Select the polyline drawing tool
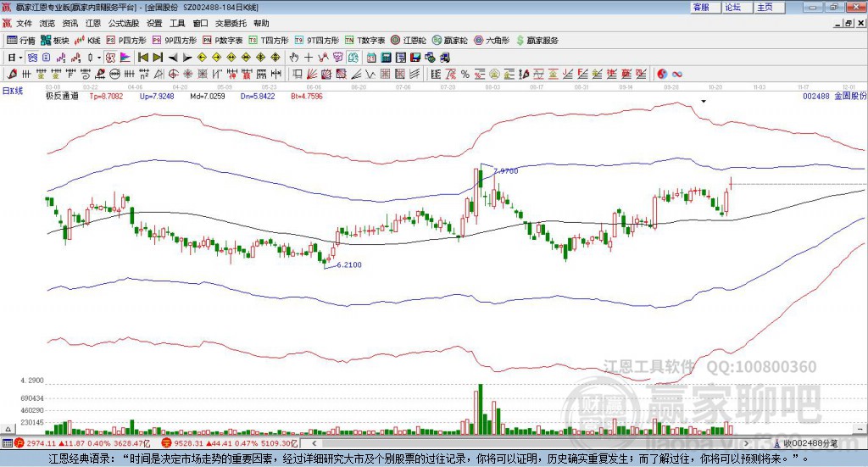Image resolution: width=868 pixels, height=467 pixels. pos(323,58)
